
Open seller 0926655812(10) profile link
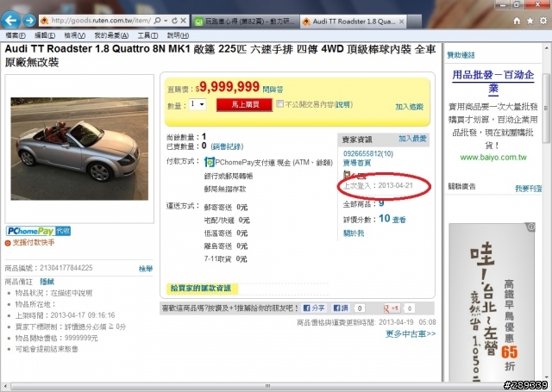(368, 153)
